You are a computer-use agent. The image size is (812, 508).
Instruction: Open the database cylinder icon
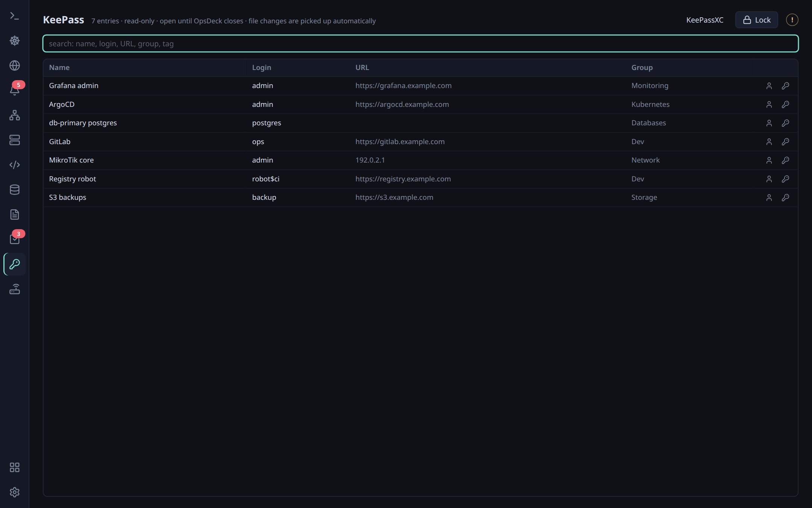[x=14, y=190]
